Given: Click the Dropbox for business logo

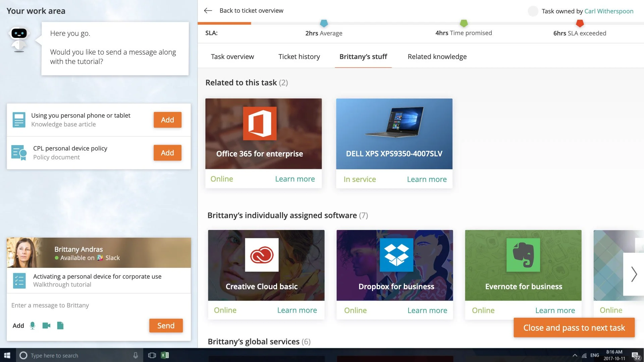Looking at the screenshot, I should [x=396, y=255].
